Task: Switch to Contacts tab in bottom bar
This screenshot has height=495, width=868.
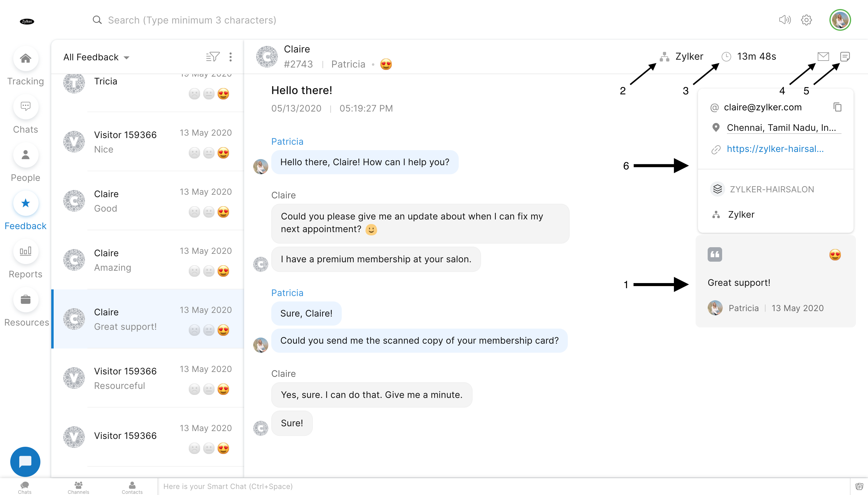Action: 132,487
